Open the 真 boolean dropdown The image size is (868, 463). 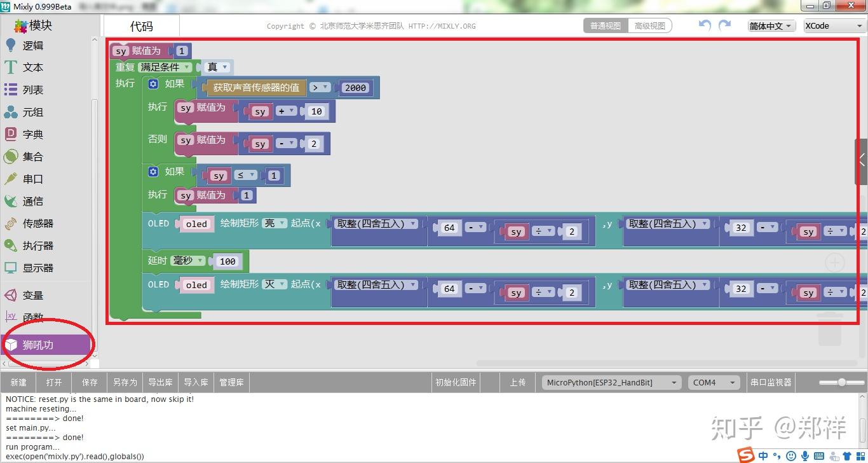[217, 67]
